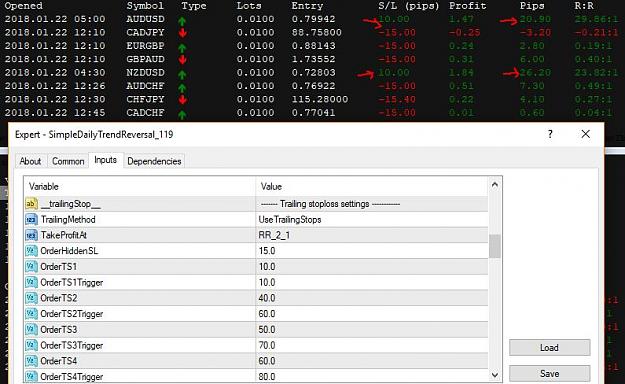Edit the OrderTS3Trigger value 70.0
The height and width of the screenshot is (384, 625).
click(x=267, y=345)
